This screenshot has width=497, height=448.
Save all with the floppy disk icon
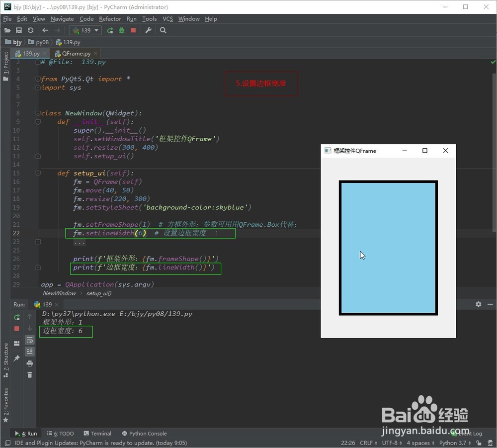[19, 30]
